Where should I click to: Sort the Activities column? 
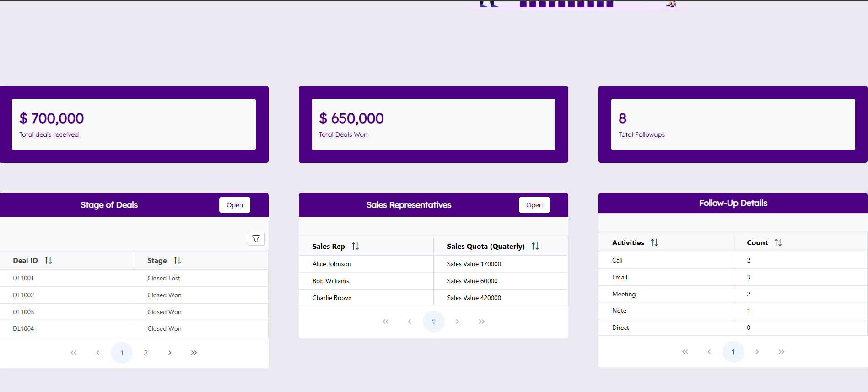(x=654, y=242)
